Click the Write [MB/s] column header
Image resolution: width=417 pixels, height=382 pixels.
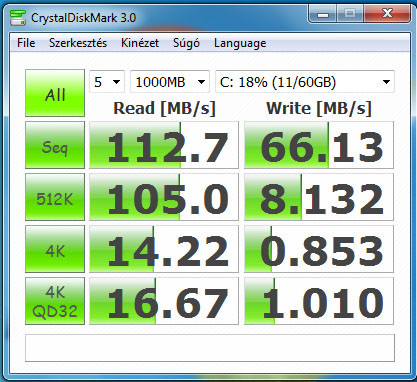point(319,108)
